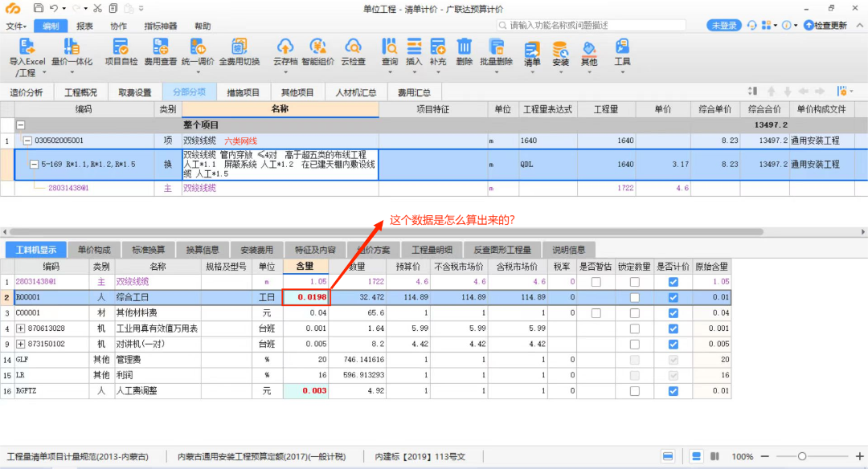Open the 清单 list tool
The height and width of the screenshot is (469, 868).
[x=532, y=54]
